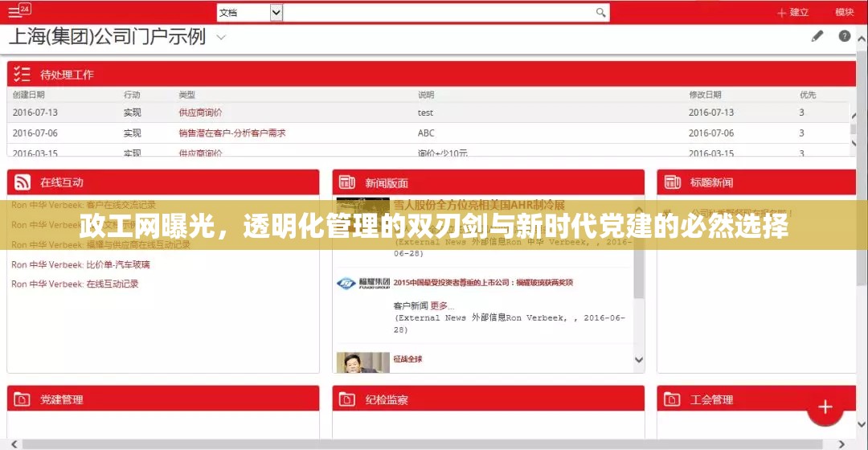
Task: Click the 在线互动 panel title
Action: pyautogui.click(x=61, y=182)
